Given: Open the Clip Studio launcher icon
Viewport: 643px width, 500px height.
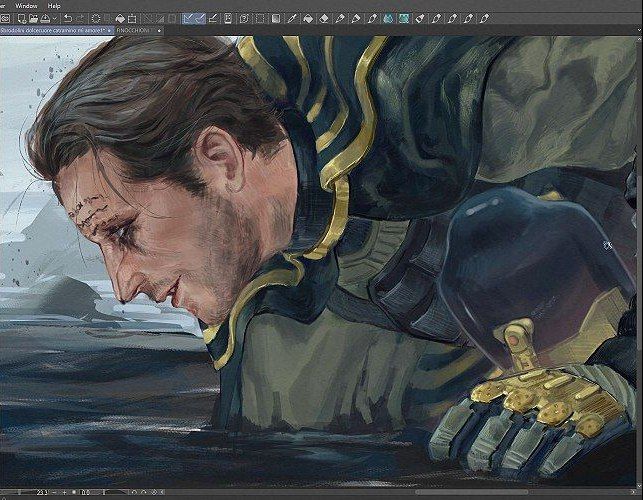Looking at the screenshot, I should click(5, 18).
